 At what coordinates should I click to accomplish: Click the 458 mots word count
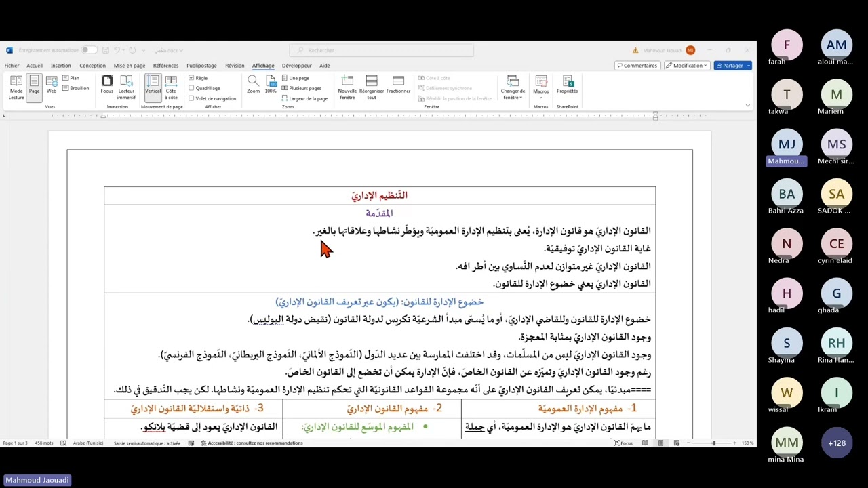(x=43, y=443)
